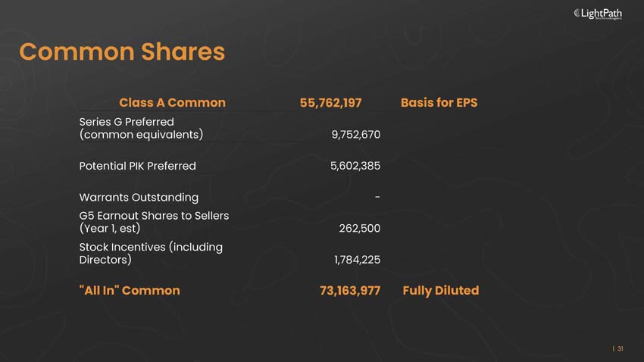Click the slide page number 31

[x=620, y=348]
